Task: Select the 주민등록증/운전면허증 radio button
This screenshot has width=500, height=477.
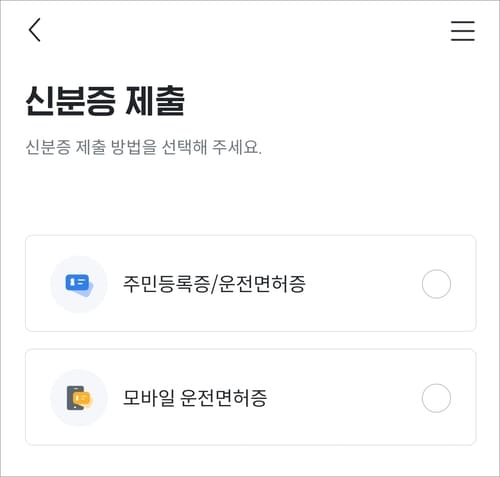Action: pos(436,284)
